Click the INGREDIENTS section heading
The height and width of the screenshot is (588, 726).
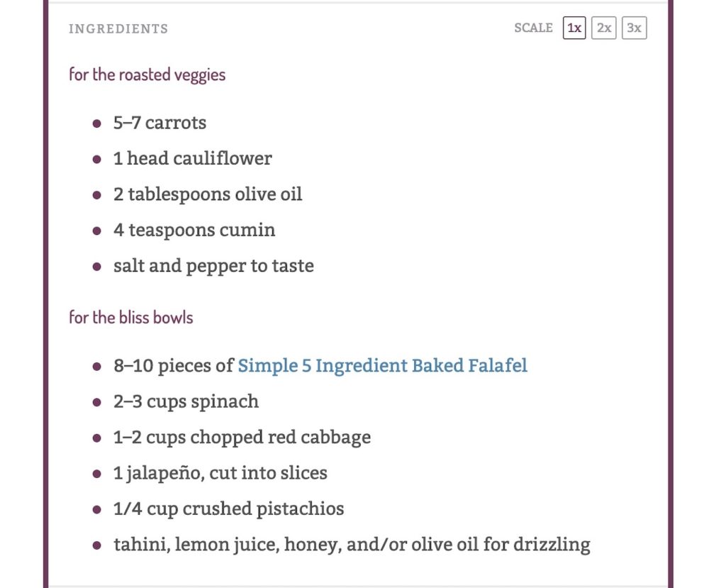pyautogui.click(x=118, y=29)
